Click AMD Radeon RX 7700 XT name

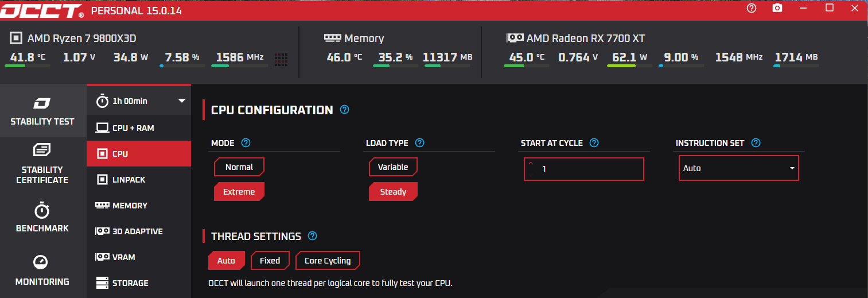[586, 38]
